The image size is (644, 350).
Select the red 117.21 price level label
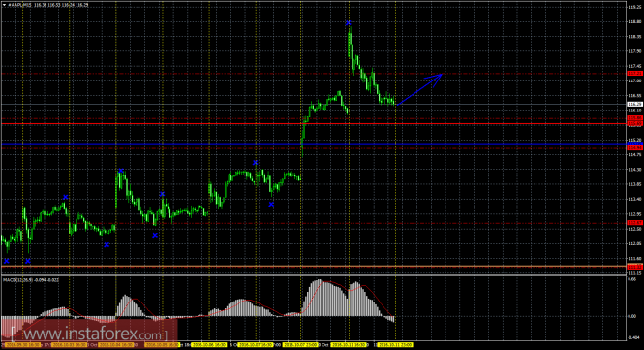click(635, 74)
